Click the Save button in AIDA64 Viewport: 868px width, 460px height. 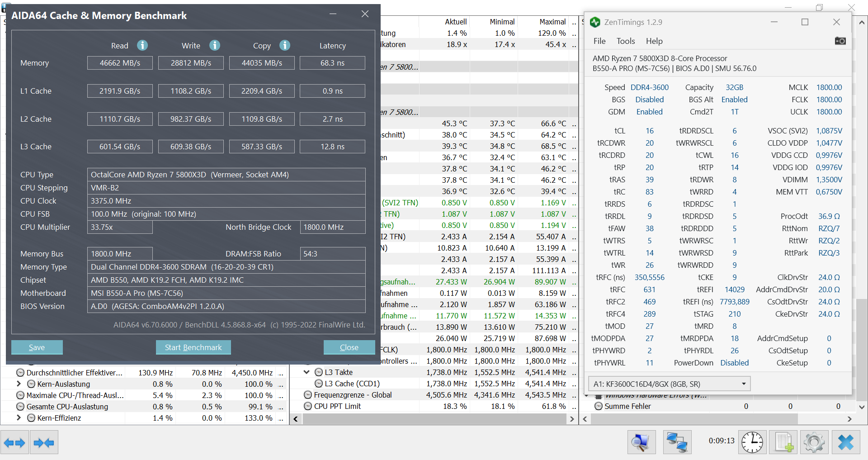[37, 347]
